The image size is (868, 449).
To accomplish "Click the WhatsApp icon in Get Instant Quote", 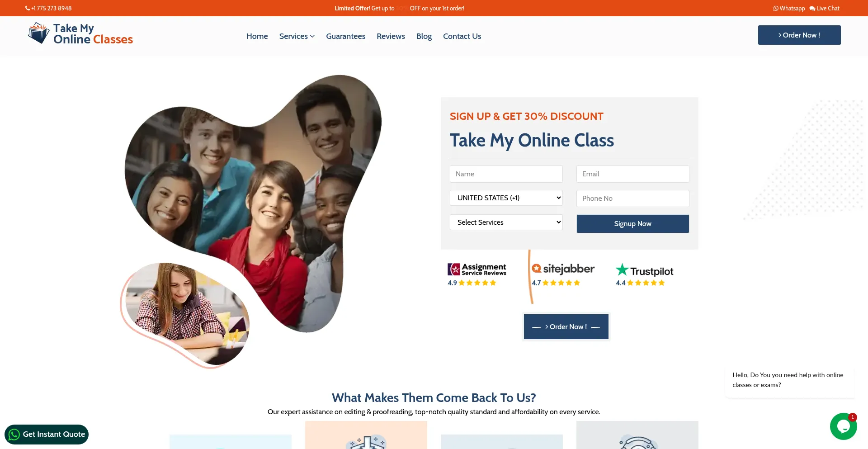I will click(x=14, y=435).
